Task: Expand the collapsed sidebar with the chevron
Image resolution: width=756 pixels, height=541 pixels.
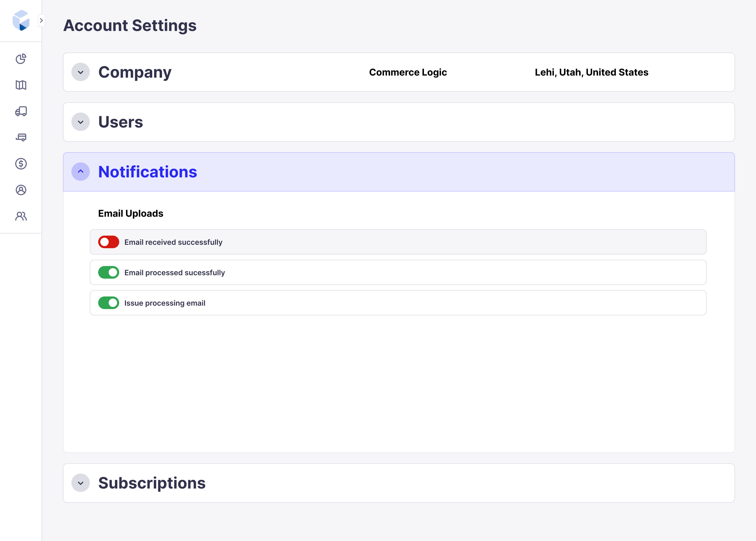Action: (42, 20)
